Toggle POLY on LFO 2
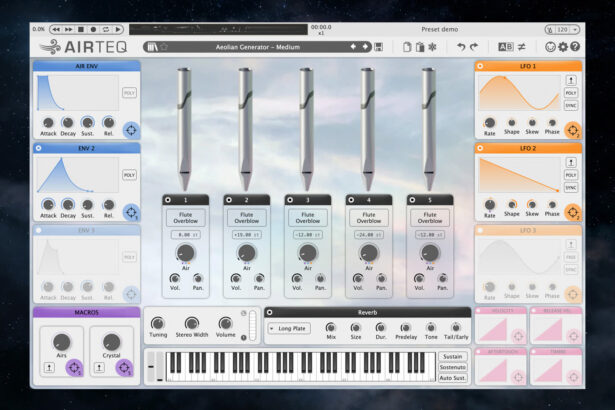Screen dimensions: 615x410 [x=571, y=175]
